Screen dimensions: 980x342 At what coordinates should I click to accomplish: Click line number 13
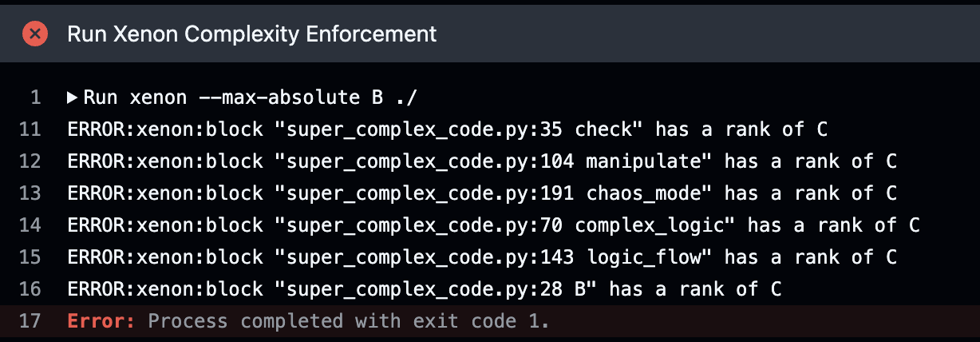coord(30,193)
